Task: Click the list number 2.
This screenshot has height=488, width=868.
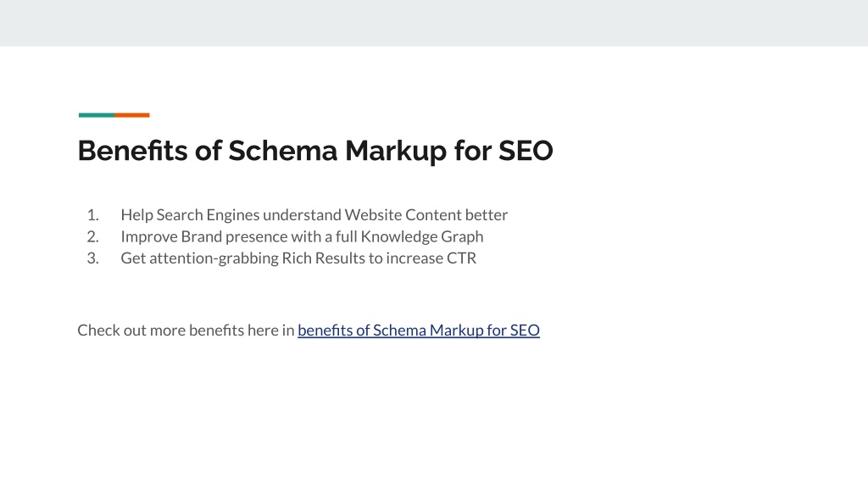Action: click(92, 237)
